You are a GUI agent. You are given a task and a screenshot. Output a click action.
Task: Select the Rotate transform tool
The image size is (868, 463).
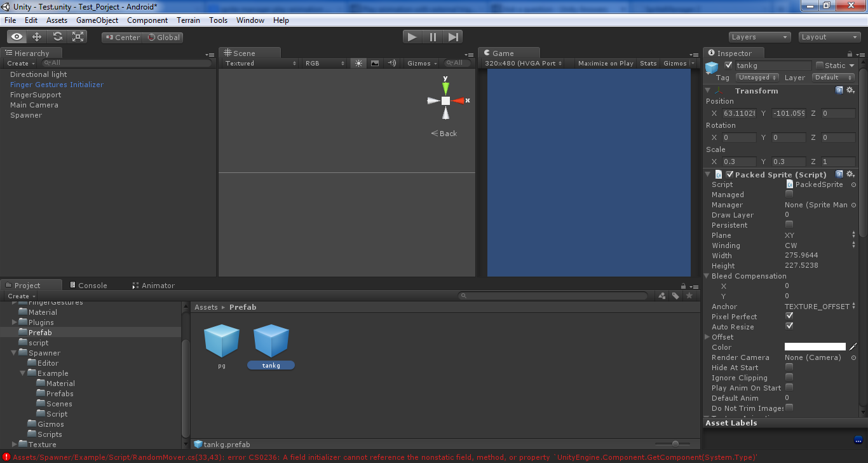(x=57, y=37)
